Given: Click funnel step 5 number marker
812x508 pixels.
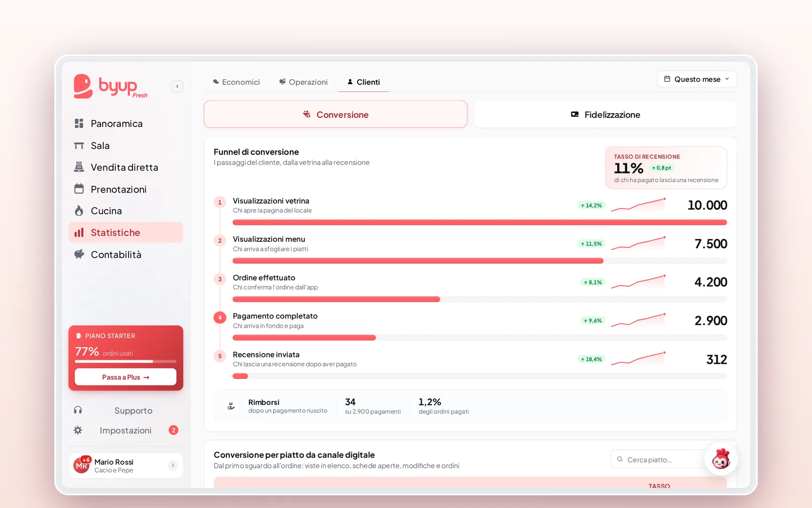Looking at the screenshot, I should (220, 356).
